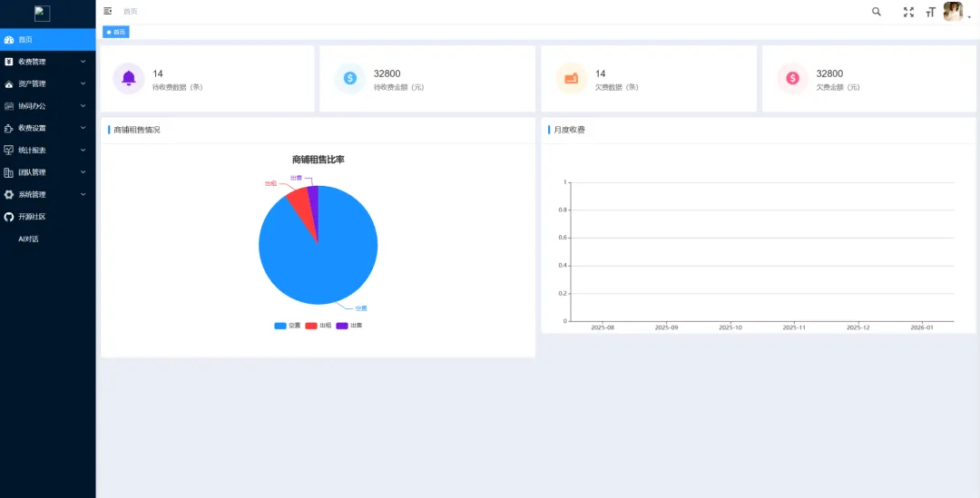980x498 pixels.
Task: Collapse the sidebar with hamburger icon
Action: click(x=107, y=11)
